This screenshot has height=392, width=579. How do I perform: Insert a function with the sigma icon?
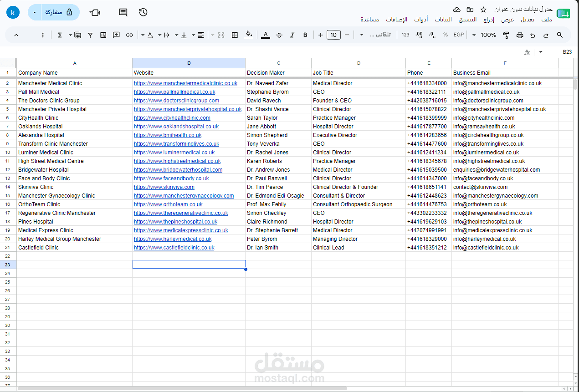tap(60, 35)
